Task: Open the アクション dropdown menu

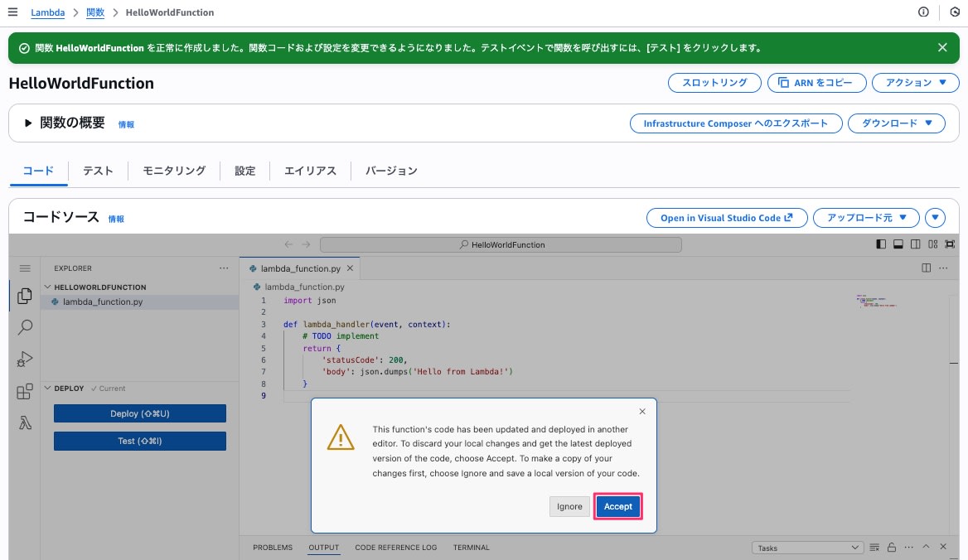Action: pos(915,82)
